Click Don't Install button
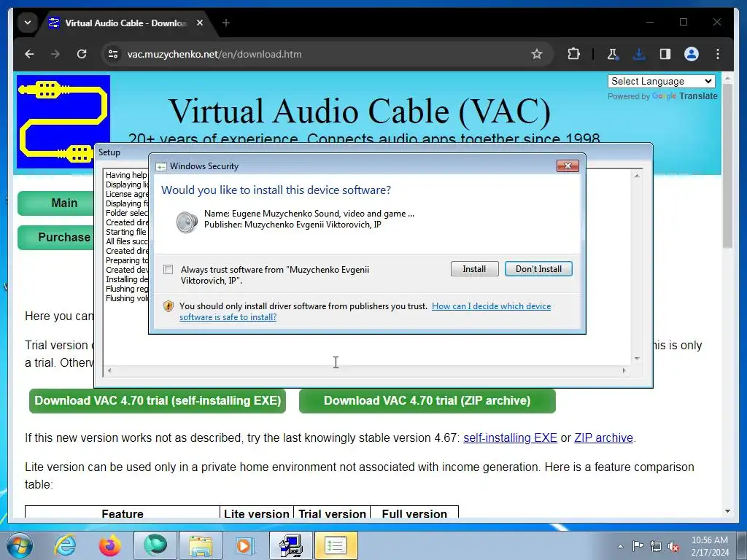The height and width of the screenshot is (560, 747). tap(538, 269)
